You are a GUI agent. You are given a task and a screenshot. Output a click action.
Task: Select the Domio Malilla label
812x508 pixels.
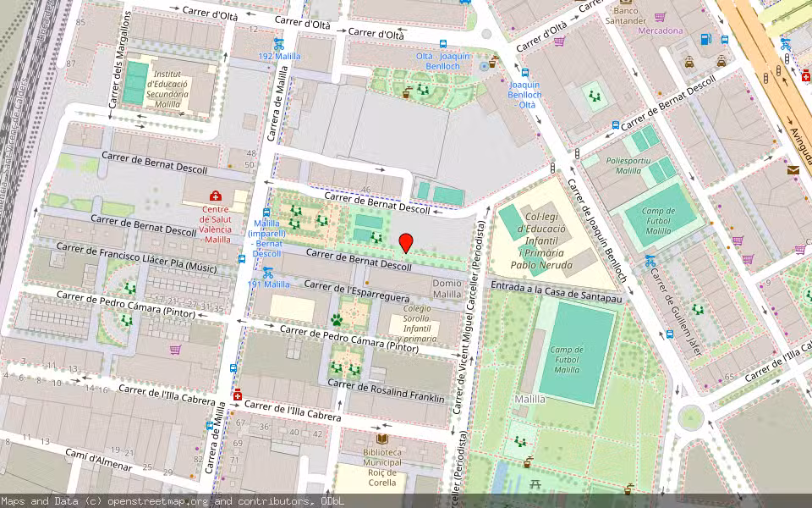(447, 289)
